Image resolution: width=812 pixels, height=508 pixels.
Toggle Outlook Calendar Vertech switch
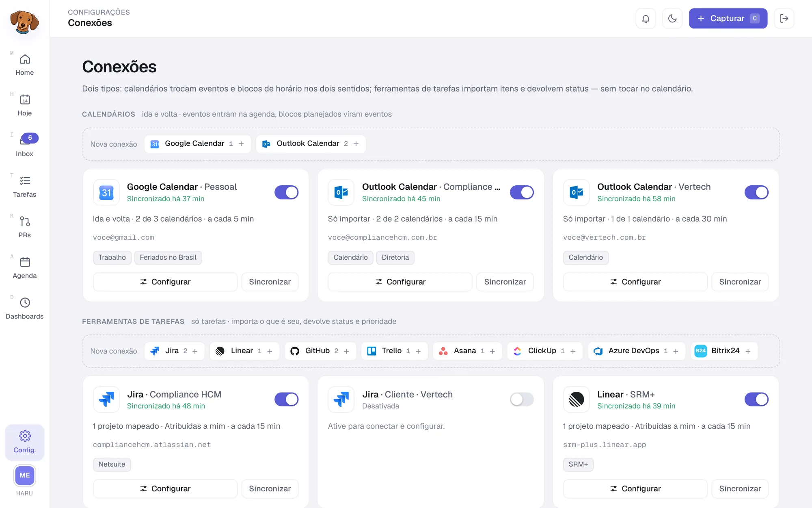pos(756,192)
